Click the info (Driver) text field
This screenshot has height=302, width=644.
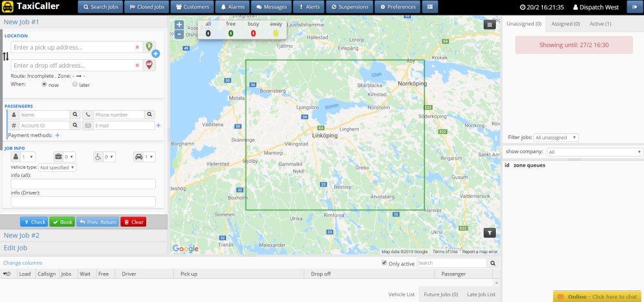tap(83, 202)
